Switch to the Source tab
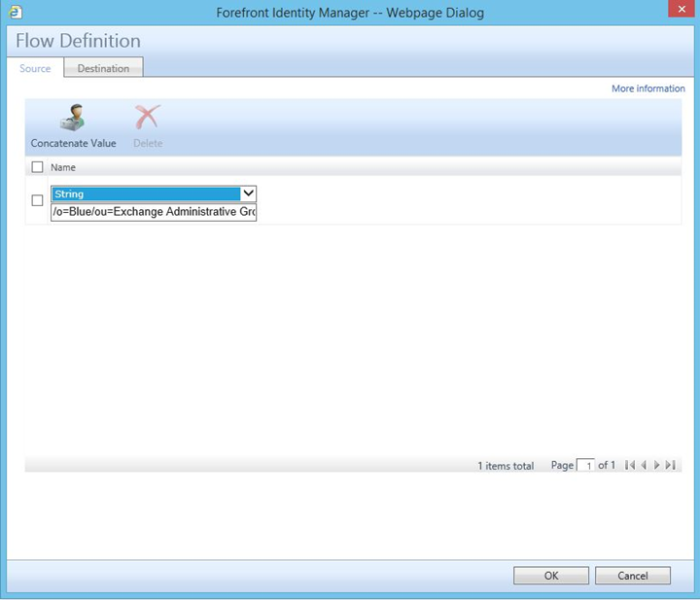Viewport: 700px width, 600px height. coord(35,68)
